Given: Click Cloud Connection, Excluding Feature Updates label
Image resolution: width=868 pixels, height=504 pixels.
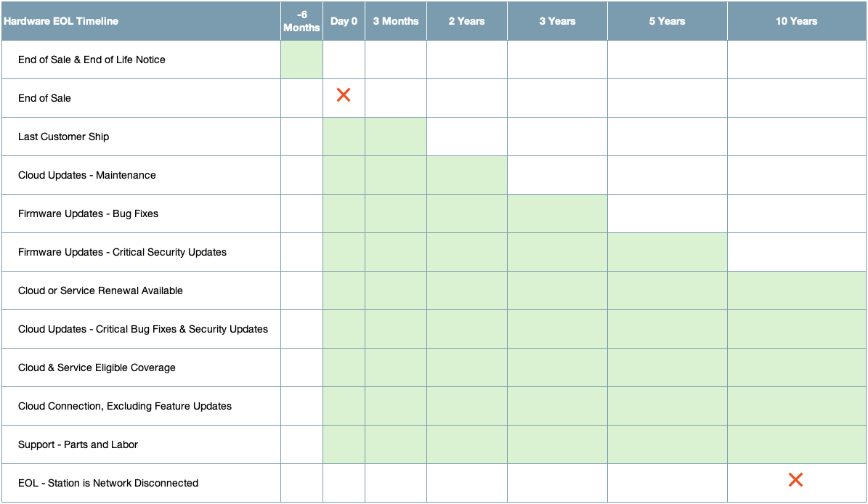Looking at the screenshot, I should 125,406.
